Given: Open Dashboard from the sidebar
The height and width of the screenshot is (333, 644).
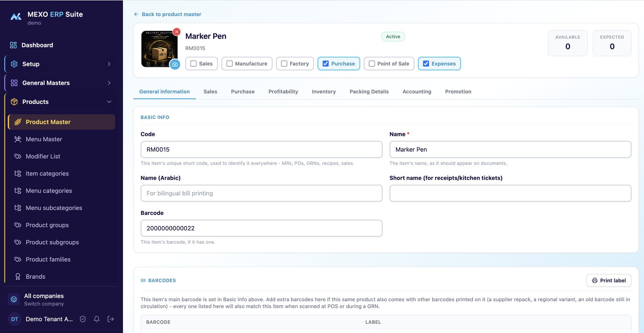Looking at the screenshot, I should (x=37, y=45).
